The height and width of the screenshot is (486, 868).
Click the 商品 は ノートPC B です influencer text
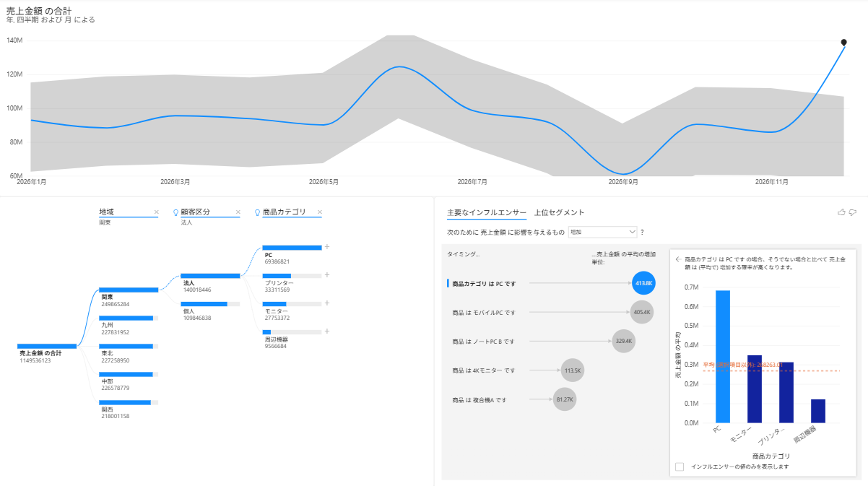[483, 342]
